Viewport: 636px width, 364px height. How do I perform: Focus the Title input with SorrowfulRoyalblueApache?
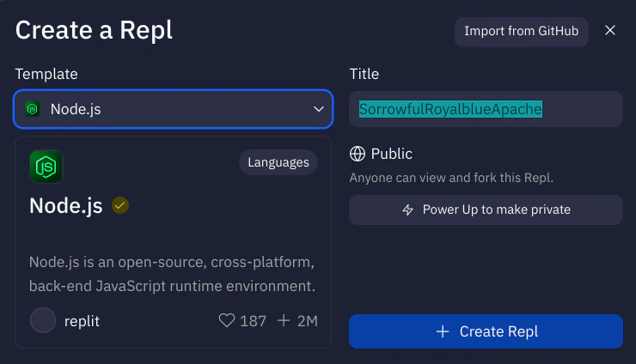point(486,109)
